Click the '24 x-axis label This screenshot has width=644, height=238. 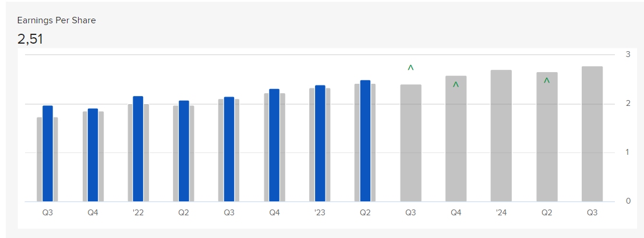click(501, 212)
